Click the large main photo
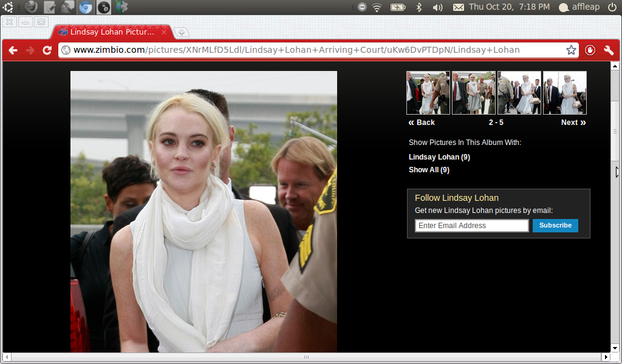The height and width of the screenshot is (364, 622). (203, 212)
